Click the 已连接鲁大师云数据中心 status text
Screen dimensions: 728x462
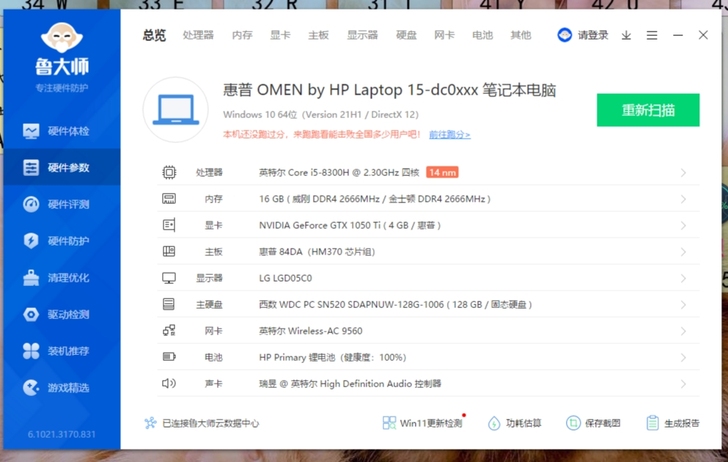pyautogui.click(x=210, y=423)
